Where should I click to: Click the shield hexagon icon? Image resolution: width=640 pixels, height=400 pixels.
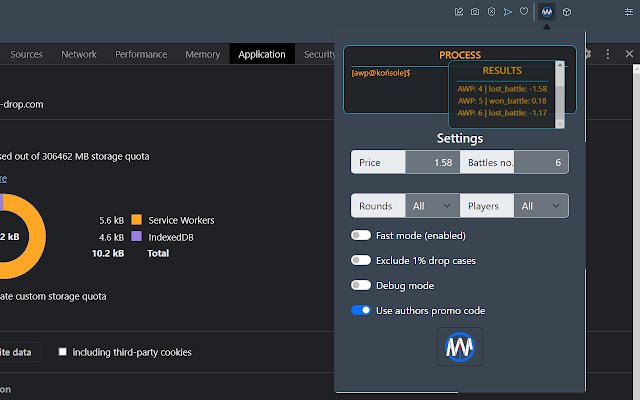coord(491,12)
